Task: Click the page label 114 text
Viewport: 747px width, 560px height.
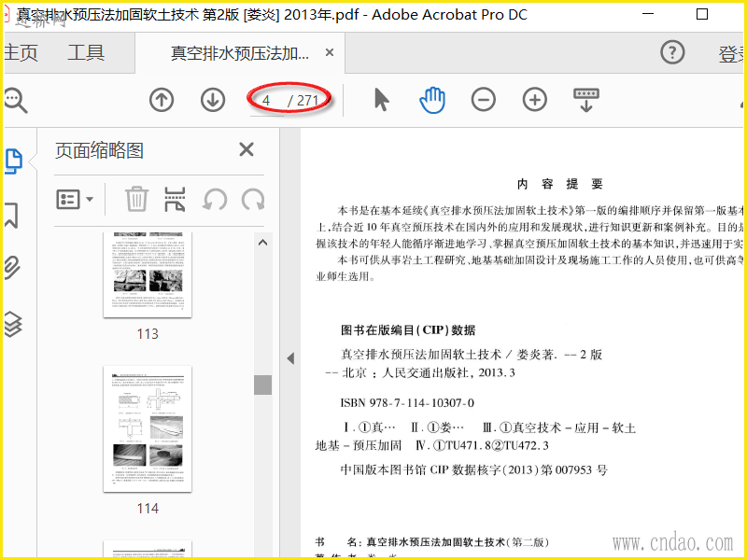Action: [x=148, y=509]
